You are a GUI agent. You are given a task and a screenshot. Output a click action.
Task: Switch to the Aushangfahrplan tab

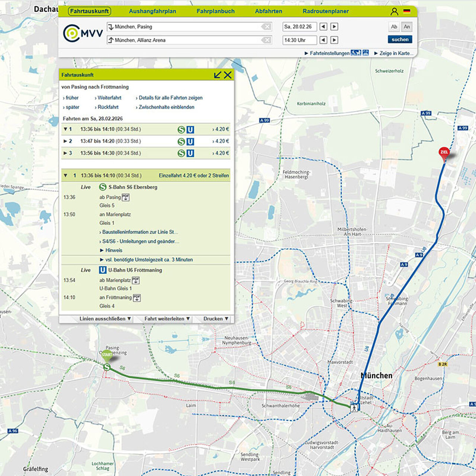(x=152, y=11)
